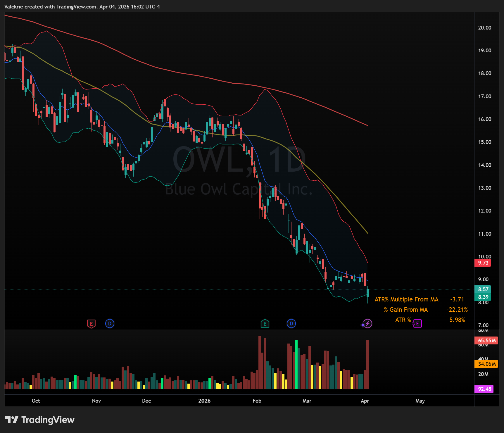Click the blue dividend D marker near Nov
504x433 pixels.
[110, 324]
